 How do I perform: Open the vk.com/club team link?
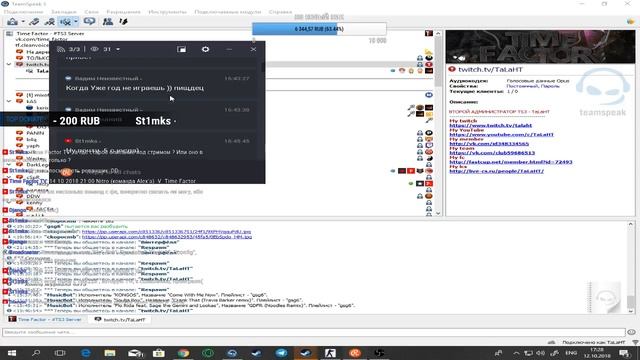[492, 153]
